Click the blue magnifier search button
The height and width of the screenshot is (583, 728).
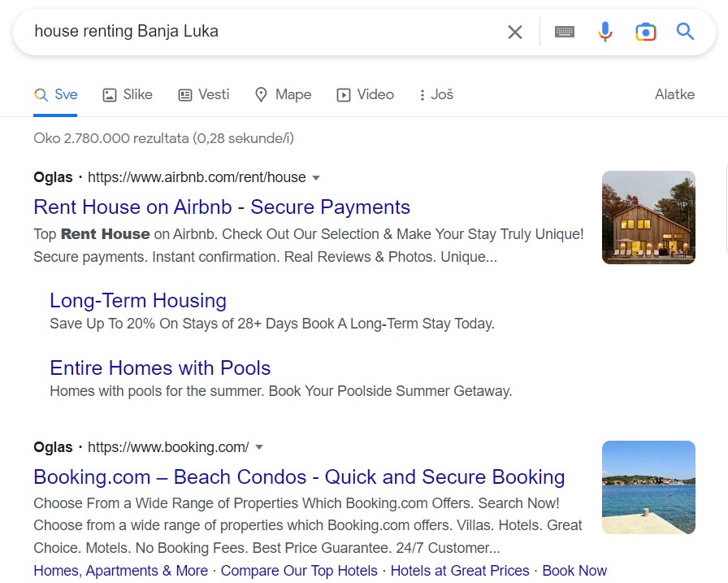point(686,33)
